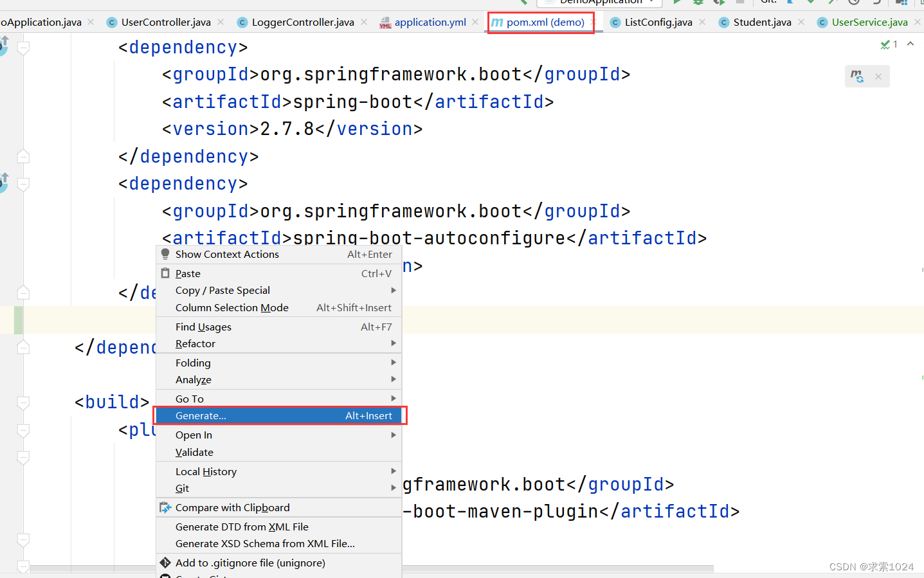
Task: Close the application.yml tab
Action: [475, 22]
